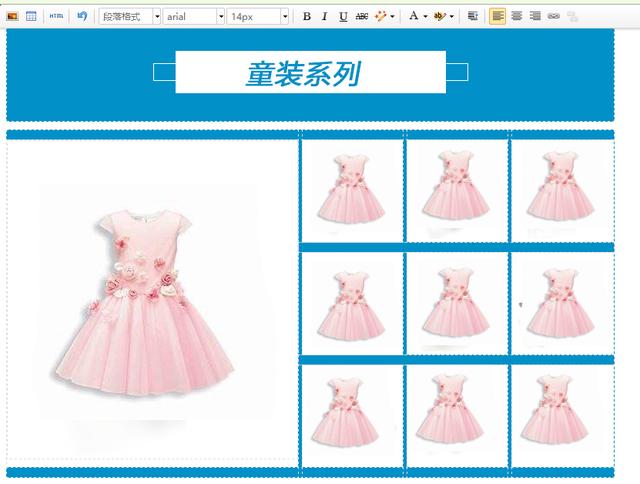The image size is (640, 484).
Task: Open the 段落格式 paragraph format dropdown
Action: [130, 17]
